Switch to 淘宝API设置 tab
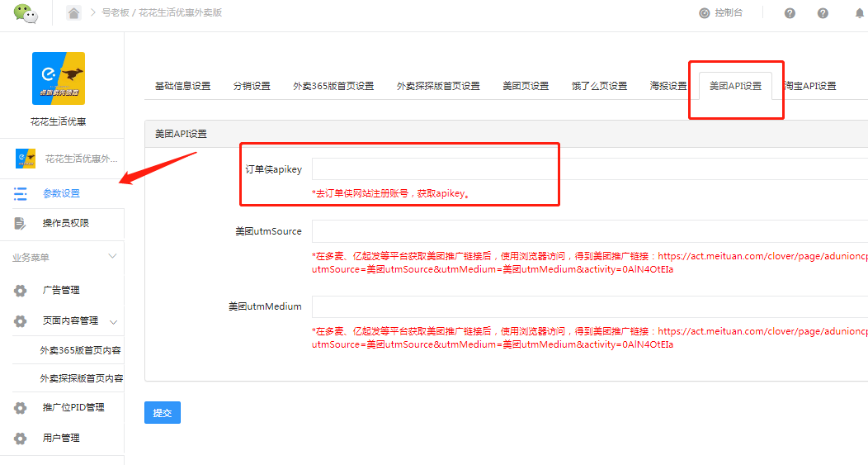This screenshot has height=465, width=868. tap(810, 86)
